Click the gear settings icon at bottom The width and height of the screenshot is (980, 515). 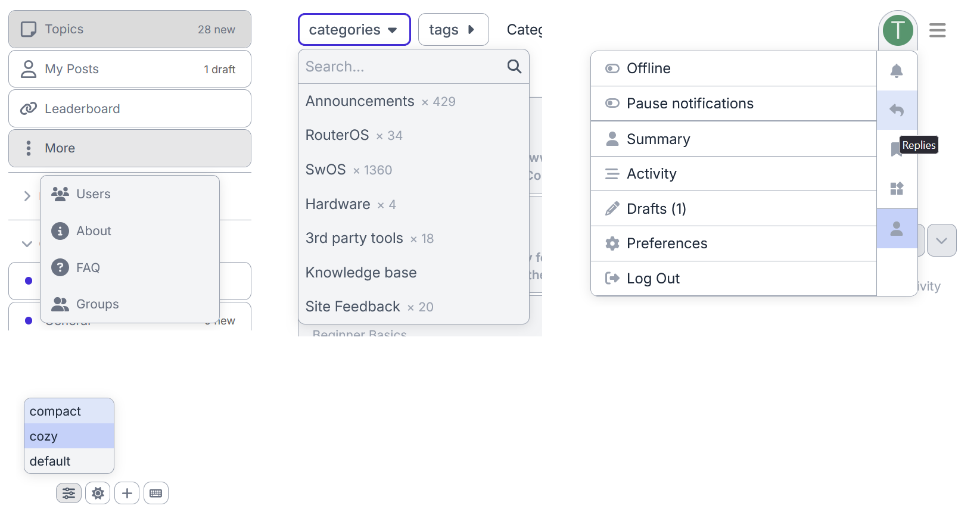pyautogui.click(x=98, y=493)
